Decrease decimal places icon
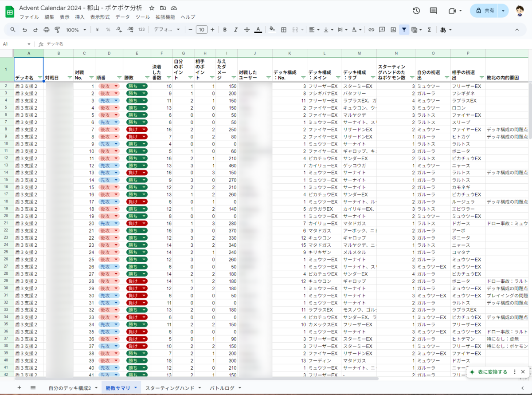532x395 pixels. pyautogui.click(x=119, y=30)
